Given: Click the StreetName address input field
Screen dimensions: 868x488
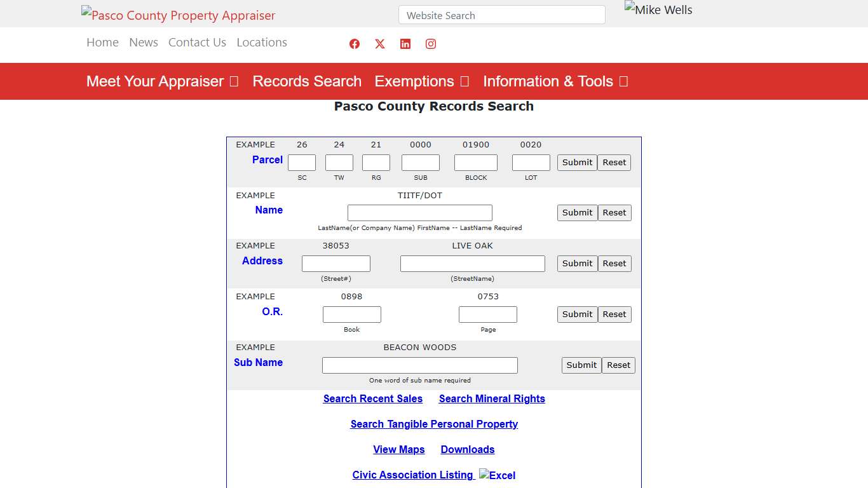Looking at the screenshot, I should click(x=472, y=263).
